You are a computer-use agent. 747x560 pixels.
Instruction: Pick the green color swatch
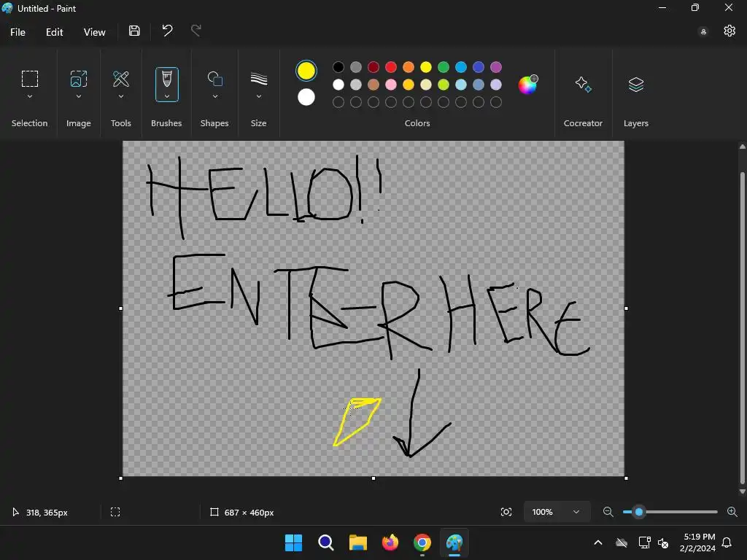[x=444, y=67]
